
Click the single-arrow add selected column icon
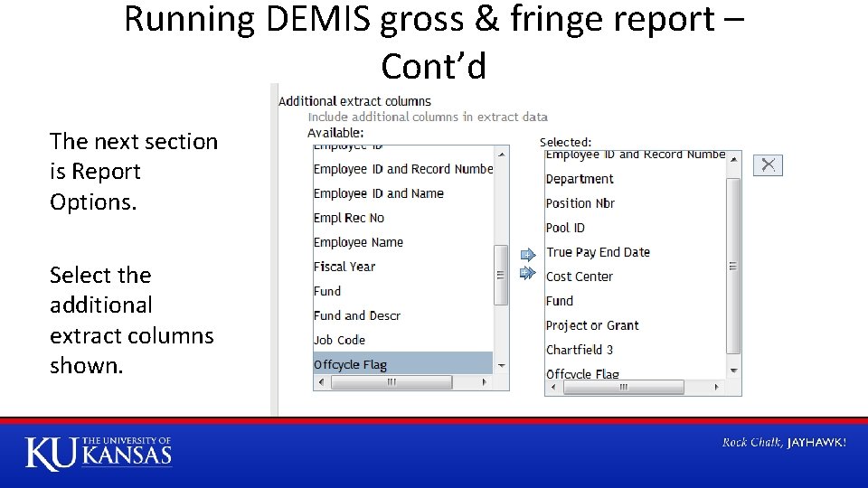(528, 255)
